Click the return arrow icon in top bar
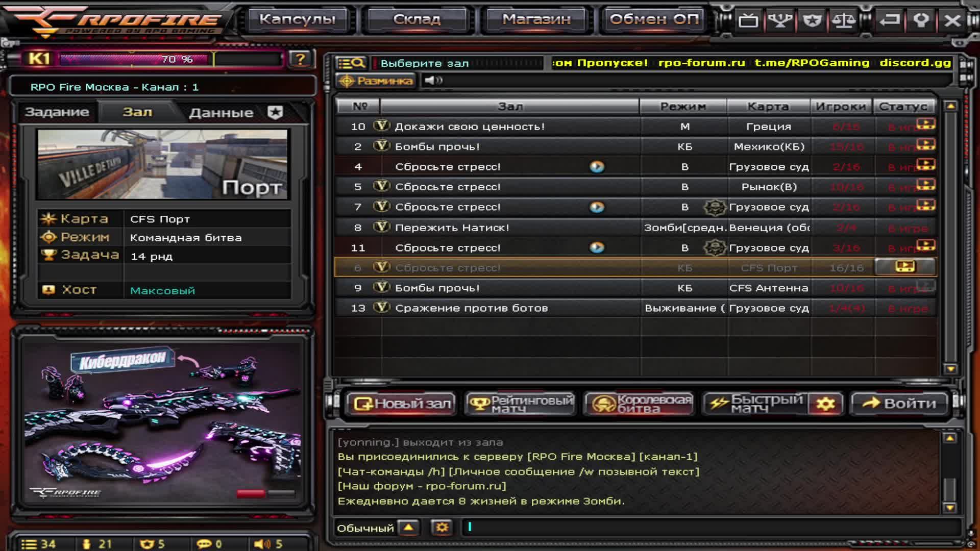This screenshot has height=551, width=980. coord(889,20)
